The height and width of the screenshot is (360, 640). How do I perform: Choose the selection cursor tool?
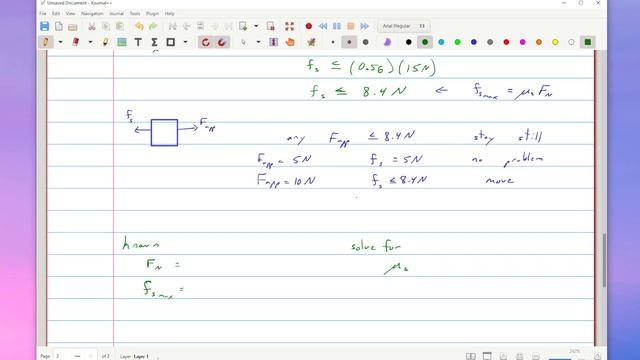(243, 42)
